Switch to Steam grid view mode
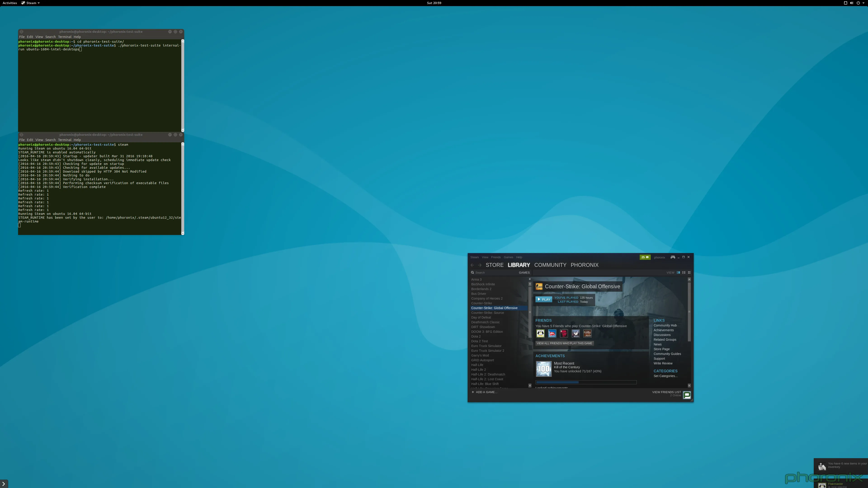Screen dimensions: 868x488 point(689,272)
